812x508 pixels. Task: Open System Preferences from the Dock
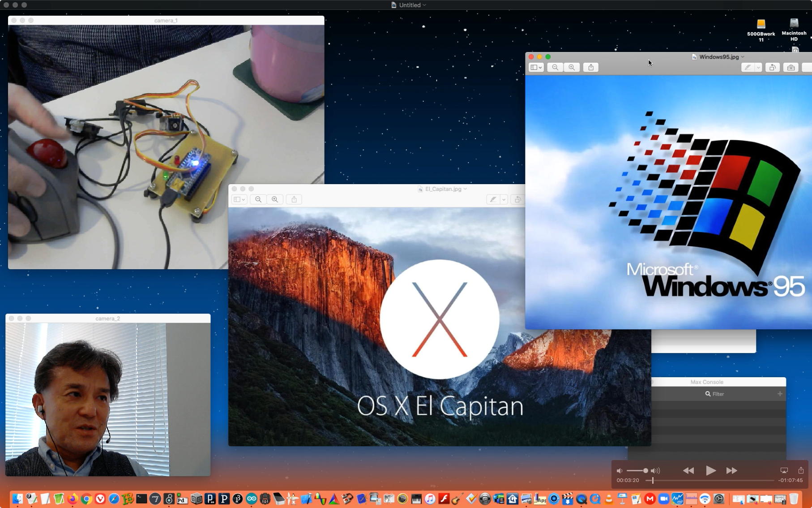719,499
